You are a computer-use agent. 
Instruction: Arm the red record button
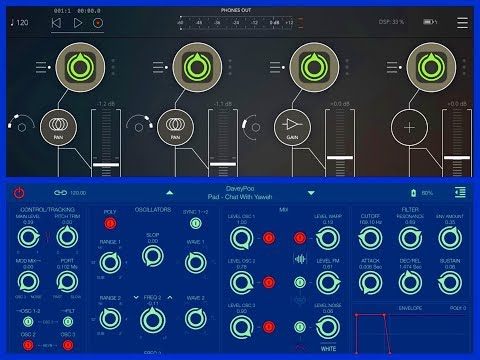pyautogui.click(x=98, y=23)
